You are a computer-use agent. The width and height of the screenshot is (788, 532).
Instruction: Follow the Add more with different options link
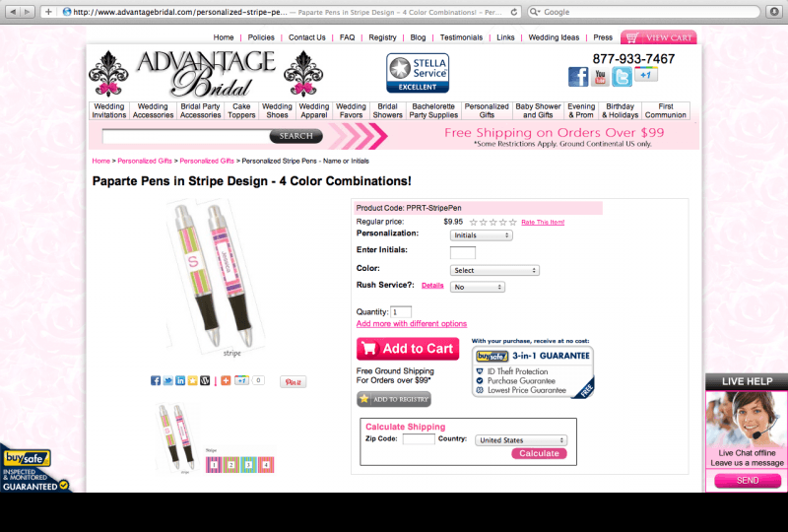tap(411, 324)
